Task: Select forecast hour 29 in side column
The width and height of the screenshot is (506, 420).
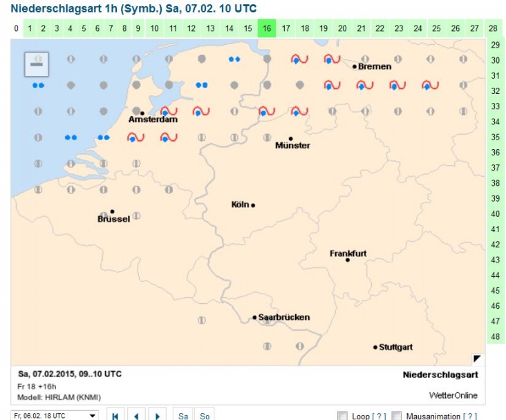Action: (x=496, y=45)
